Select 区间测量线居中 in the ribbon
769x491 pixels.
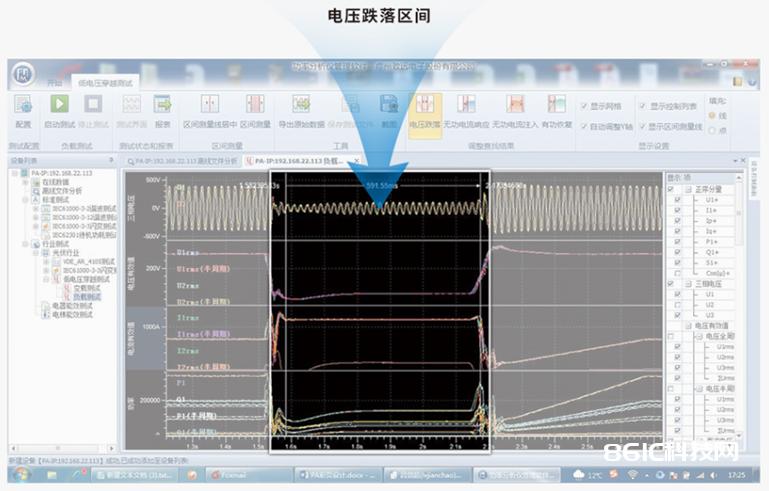(x=210, y=111)
